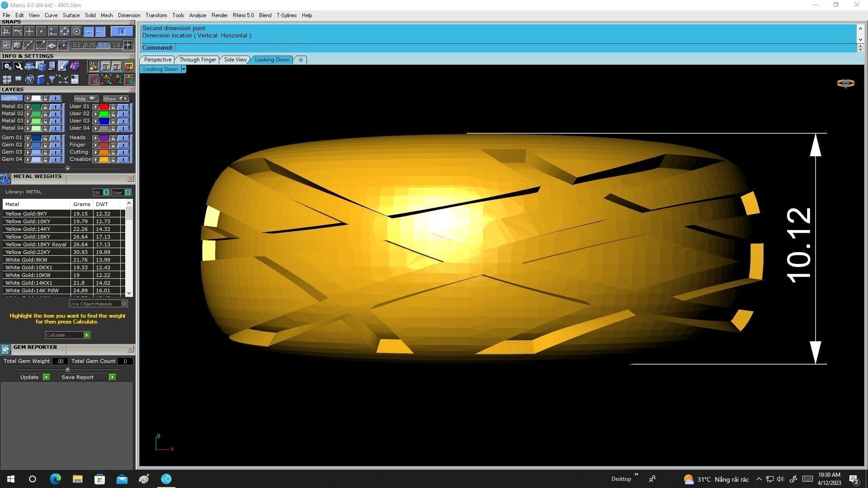This screenshot has width=868, height=488.
Task: Click the gears settings icon in Info & Settings
Action: coord(7,66)
